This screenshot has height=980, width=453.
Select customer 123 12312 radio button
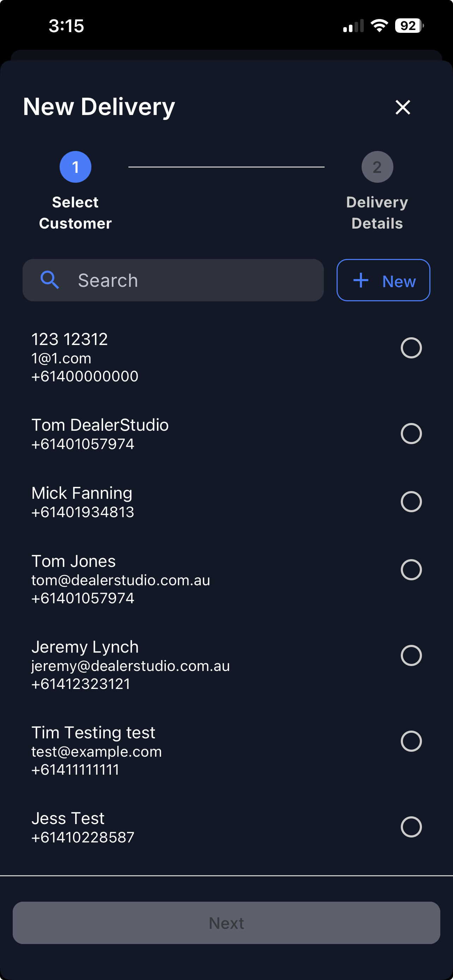tap(411, 348)
